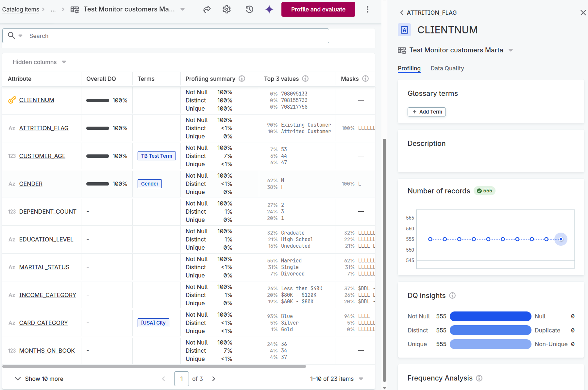Click the share arrow icon
The image size is (588, 390).
pos(207,9)
